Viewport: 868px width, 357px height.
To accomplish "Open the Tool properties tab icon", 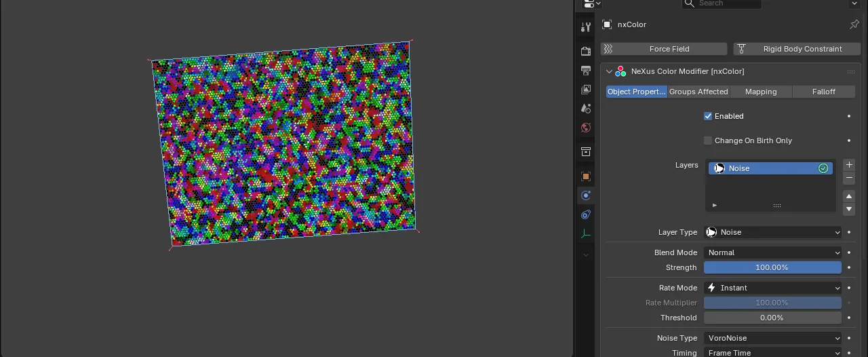I will pyautogui.click(x=586, y=27).
